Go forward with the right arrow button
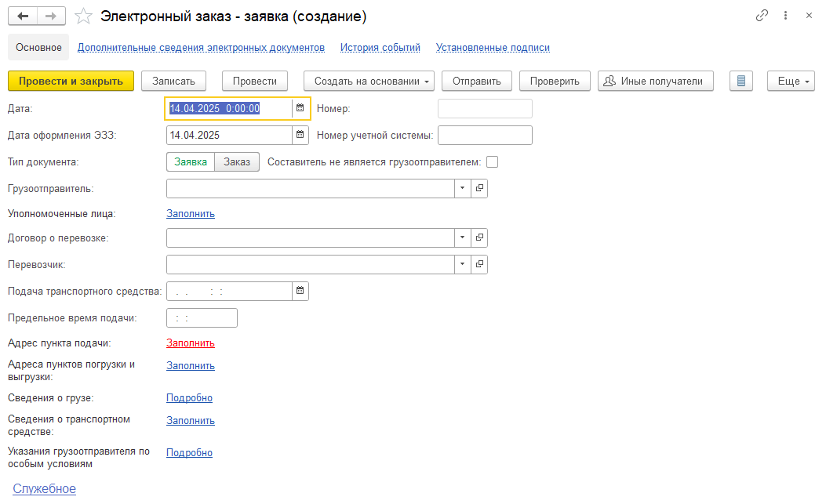 point(51,16)
